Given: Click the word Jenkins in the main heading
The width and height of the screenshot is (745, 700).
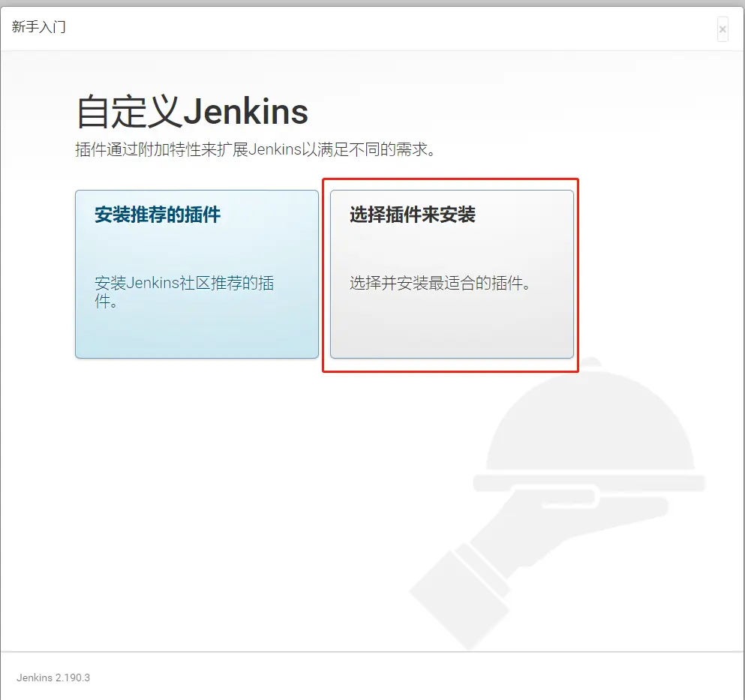Looking at the screenshot, I should click(x=246, y=113).
